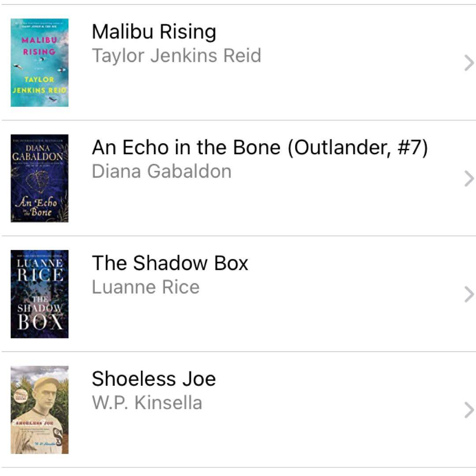Open details via The Shadow Box chevron
This screenshot has height=476, width=476.
(x=469, y=294)
